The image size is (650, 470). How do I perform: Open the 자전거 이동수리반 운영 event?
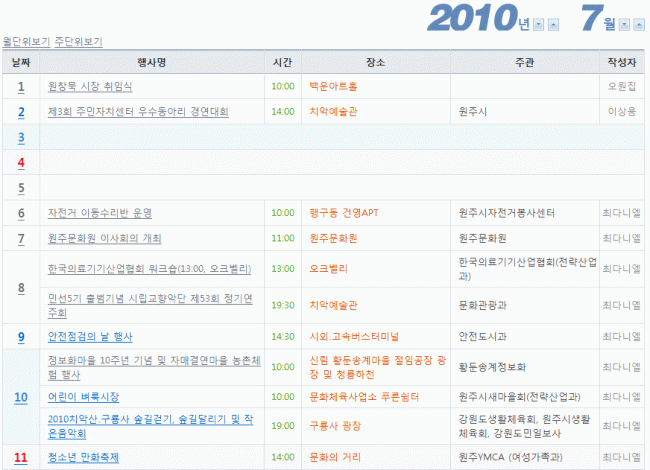(x=100, y=213)
